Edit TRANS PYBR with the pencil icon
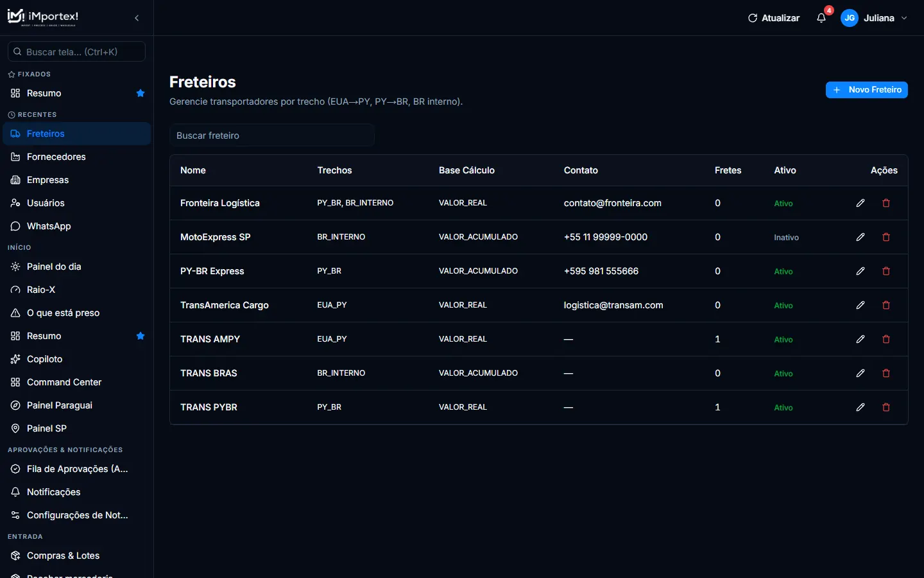The width and height of the screenshot is (924, 578). [x=860, y=407]
